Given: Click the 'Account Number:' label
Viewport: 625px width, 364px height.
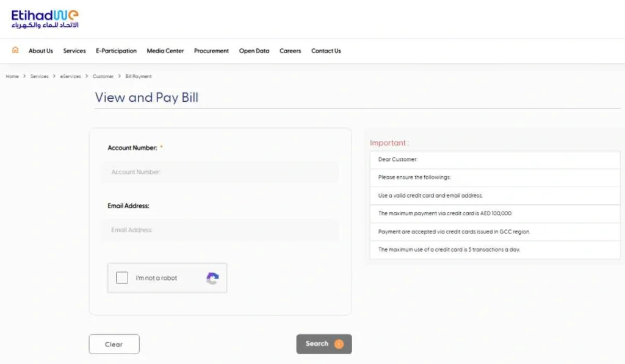Looking at the screenshot, I should point(132,148).
